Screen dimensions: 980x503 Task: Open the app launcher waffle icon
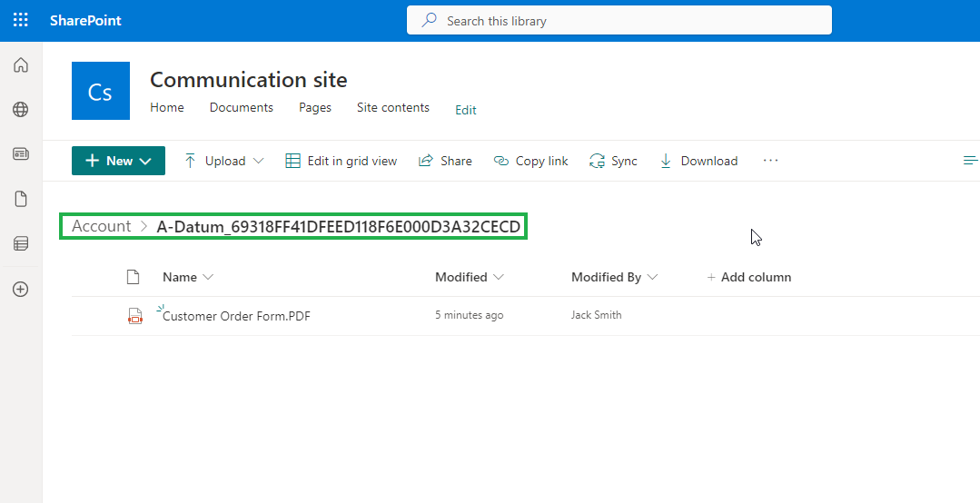pyautogui.click(x=21, y=20)
